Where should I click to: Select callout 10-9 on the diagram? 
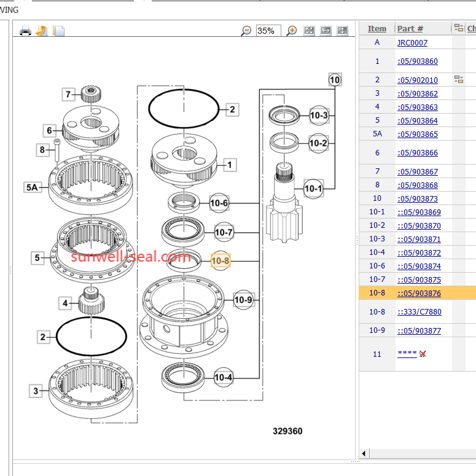[x=243, y=300]
